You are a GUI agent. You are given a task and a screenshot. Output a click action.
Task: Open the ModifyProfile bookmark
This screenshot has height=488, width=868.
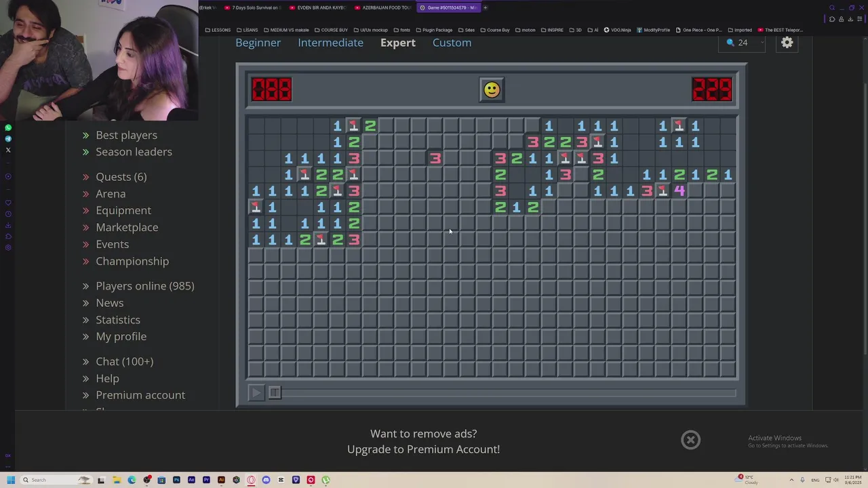tap(653, 30)
